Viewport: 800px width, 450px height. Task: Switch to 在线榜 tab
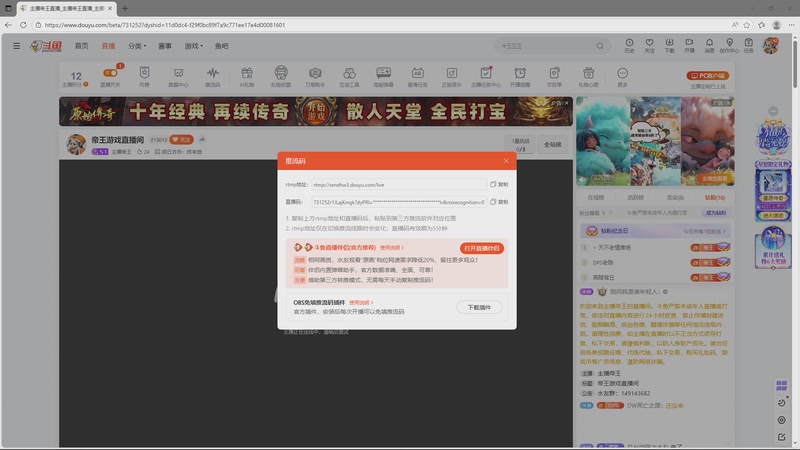595,197
